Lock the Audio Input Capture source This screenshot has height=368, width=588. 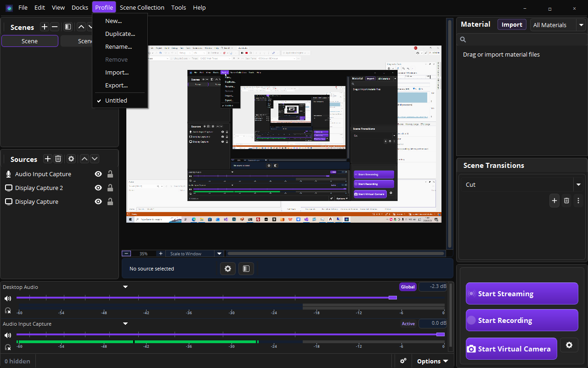coord(110,174)
